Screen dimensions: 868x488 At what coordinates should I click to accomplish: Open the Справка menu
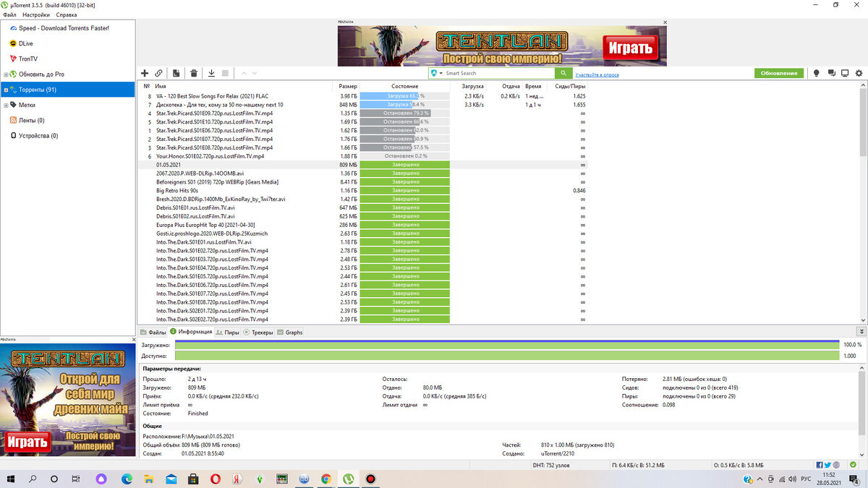pos(66,14)
